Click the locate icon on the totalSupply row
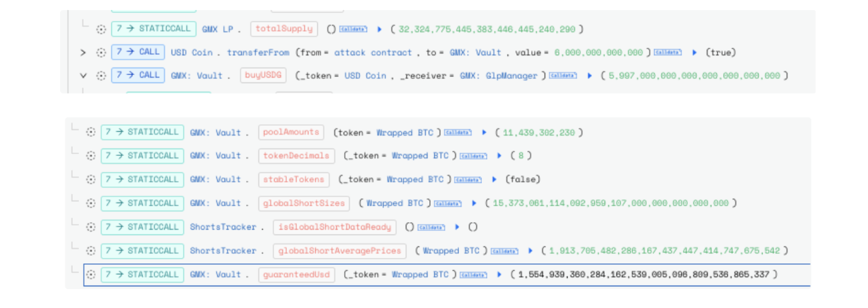Viewport: 868px width, 308px height. click(x=101, y=29)
